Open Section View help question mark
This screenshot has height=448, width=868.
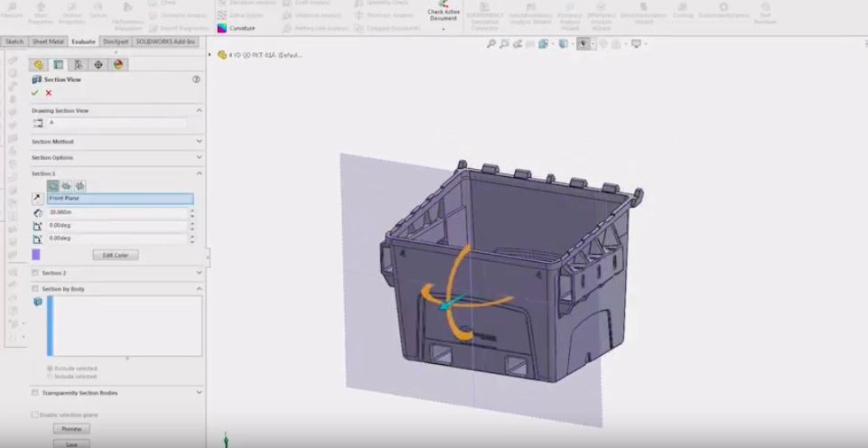[x=196, y=79]
